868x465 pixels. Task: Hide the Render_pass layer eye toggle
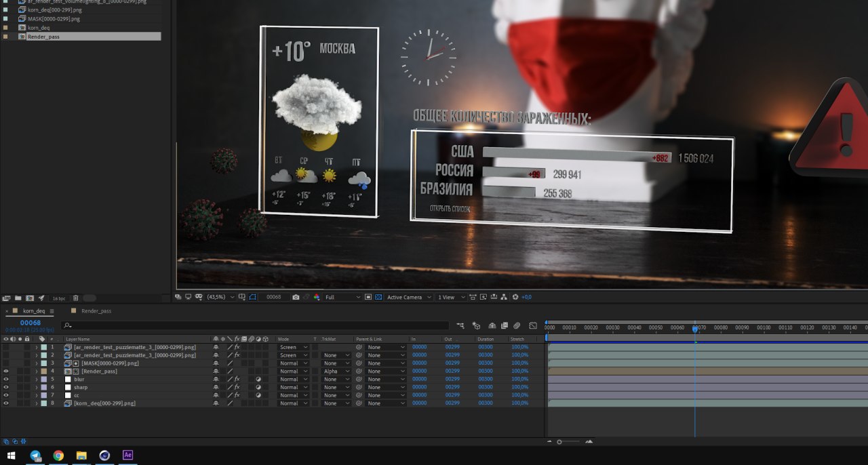pyautogui.click(x=6, y=371)
